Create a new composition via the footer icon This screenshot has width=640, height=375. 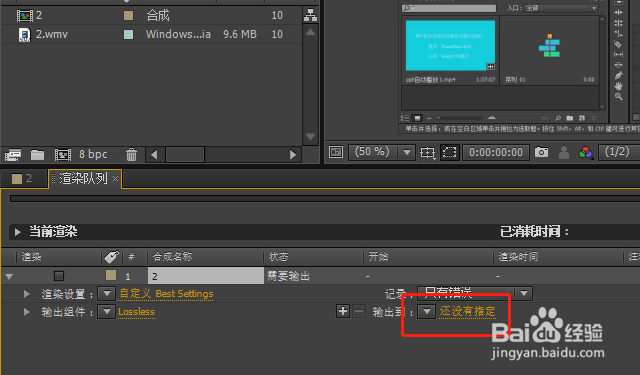click(63, 155)
